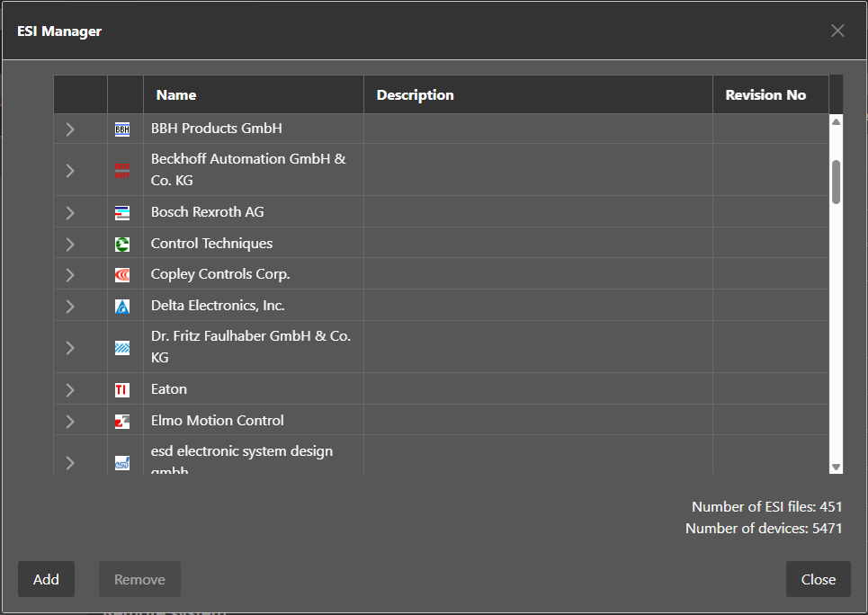The width and height of the screenshot is (868, 615).
Task: Click the Number of ESI files: 451 text
Action: coord(766,506)
